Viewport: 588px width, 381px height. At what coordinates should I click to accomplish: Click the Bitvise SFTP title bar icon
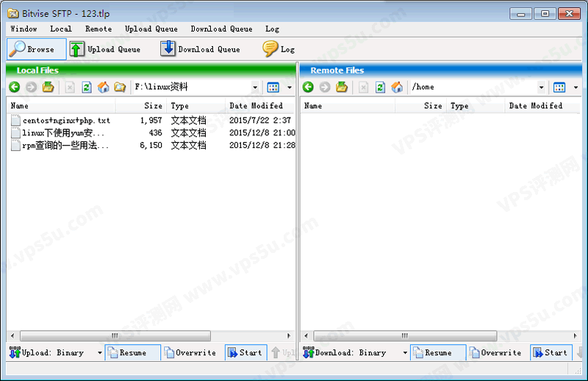[13, 13]
